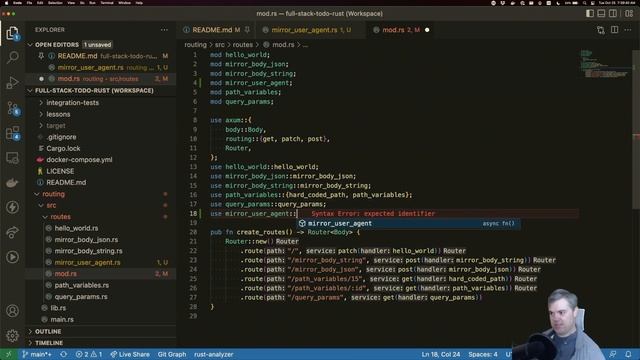Screen dimensions: 640x360
Task: Click Live Share in status bar
Action: 130,354
